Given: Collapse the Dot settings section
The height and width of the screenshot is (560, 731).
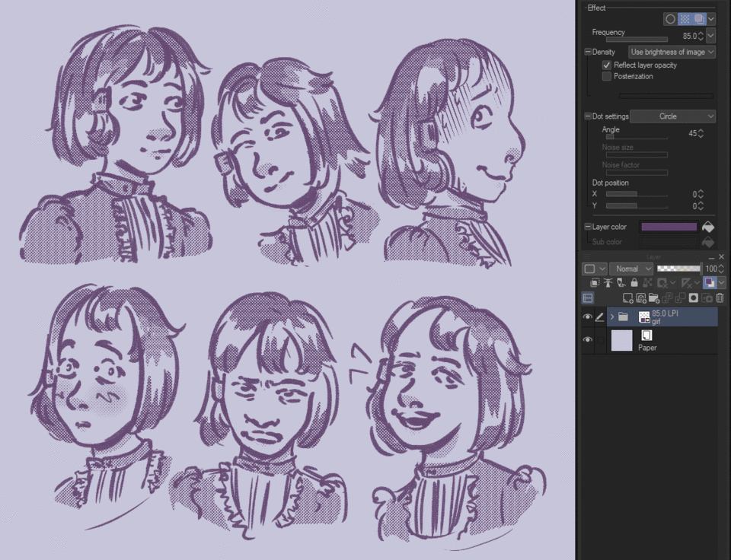Looking at the screenshot, I should pyautogui.click(x=588, y=116).
